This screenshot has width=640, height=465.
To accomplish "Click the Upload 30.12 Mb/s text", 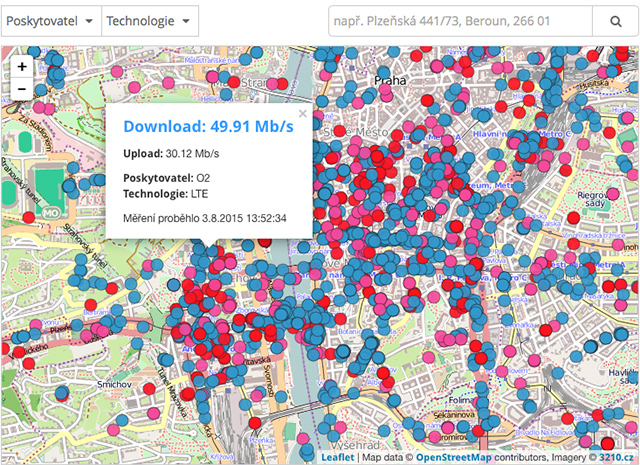I will coord(171,154).
